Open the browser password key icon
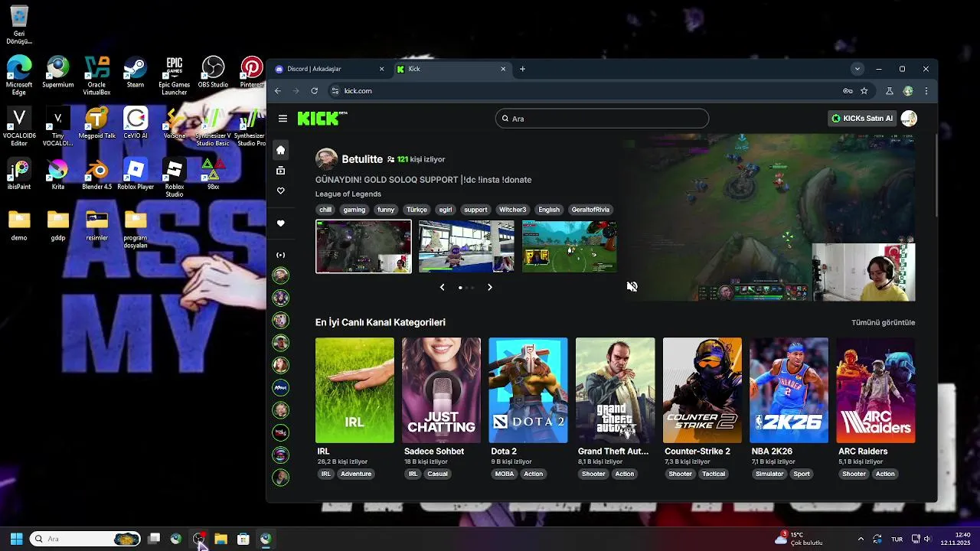 click(x=848, y=90)
